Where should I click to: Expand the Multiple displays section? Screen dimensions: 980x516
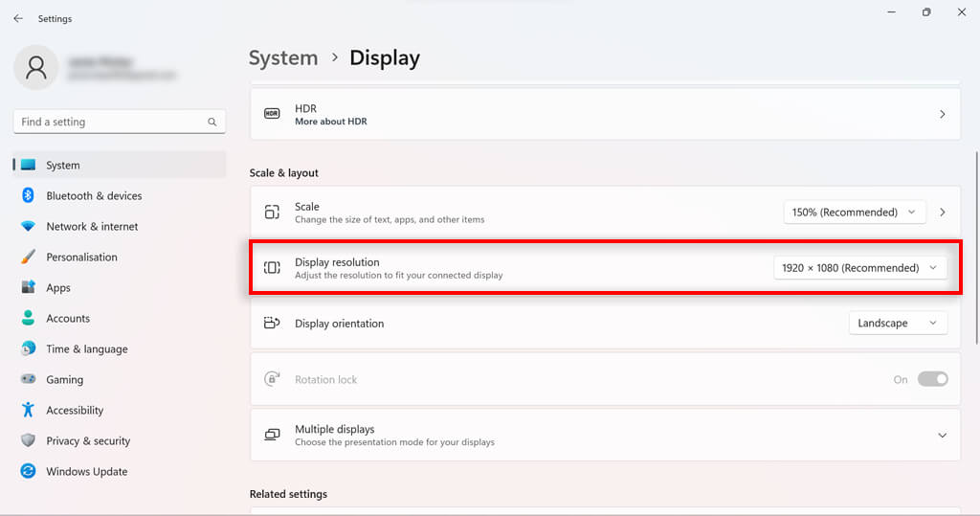(x=942, y=435)
